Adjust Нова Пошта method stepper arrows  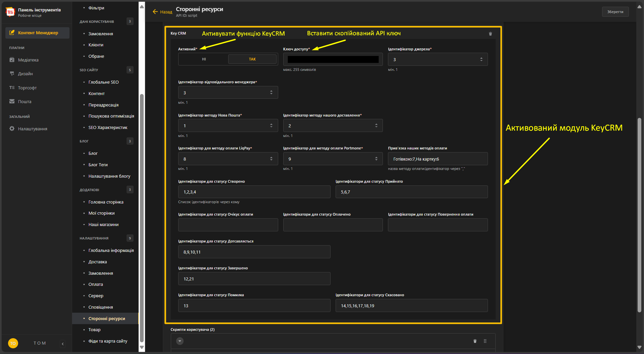(271, 126)
